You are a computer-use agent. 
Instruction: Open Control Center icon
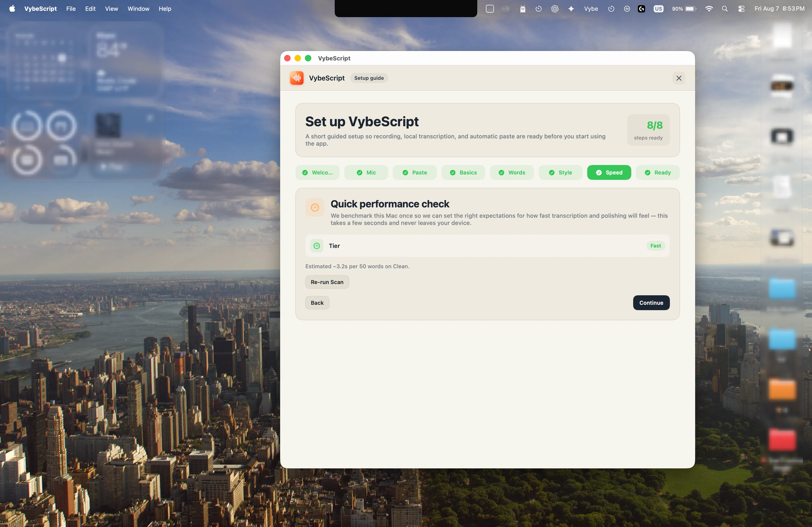(741, 9)
